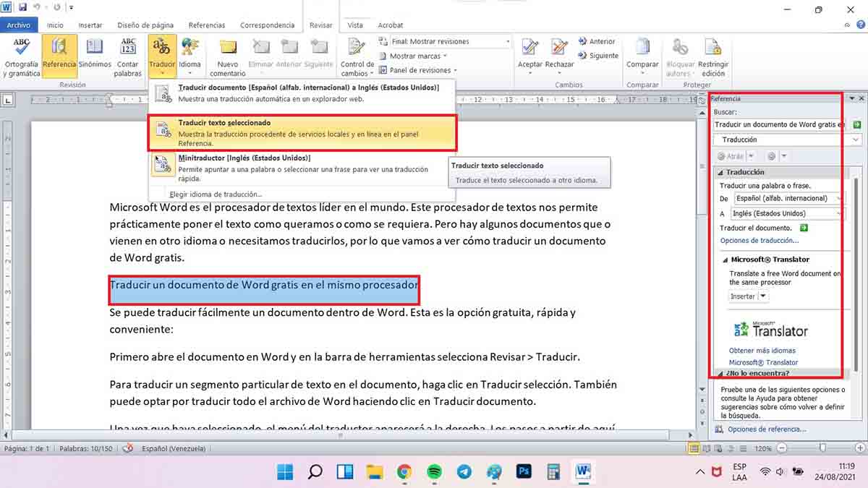Choose Traducir texto seleccionado entry
This screenshot has width=868, height=488.
pyautogui.click(x=302, y=133)
